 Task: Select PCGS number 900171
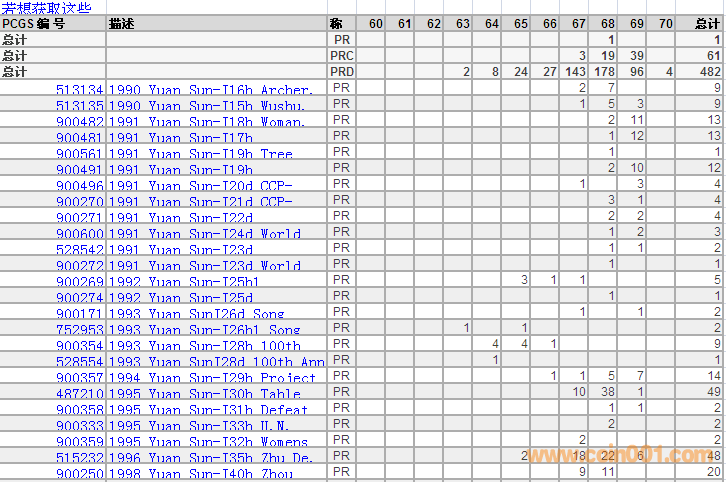pos(80,314)
